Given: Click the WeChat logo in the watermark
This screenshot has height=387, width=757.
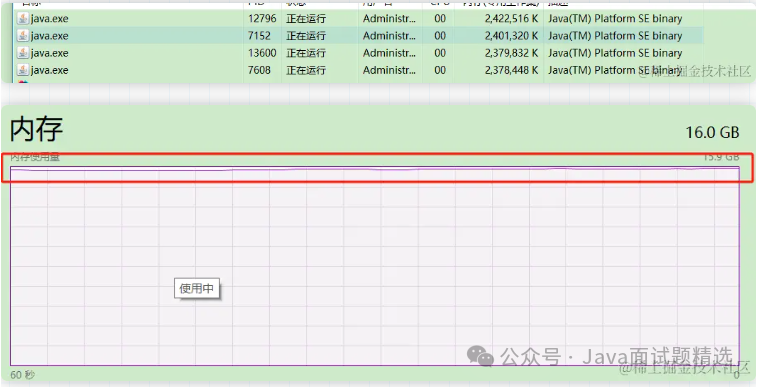Looking at the screenshot, I should (x=480, y=356).
